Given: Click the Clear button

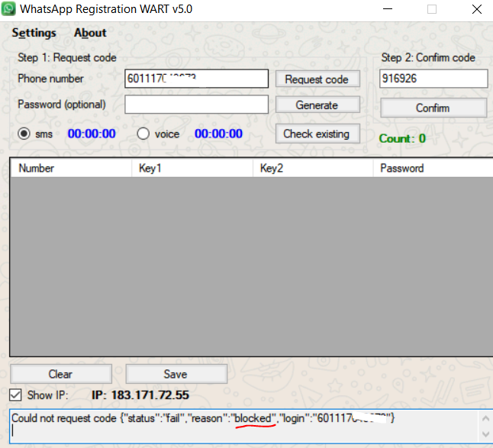Looking at the screenshot, I should [61, 374].
